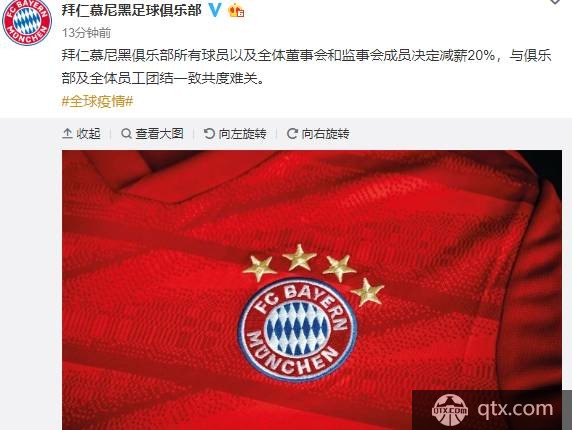Select 查看大图 to view the full image
Viewport: 572px width, 430px height.
[159, 133]
